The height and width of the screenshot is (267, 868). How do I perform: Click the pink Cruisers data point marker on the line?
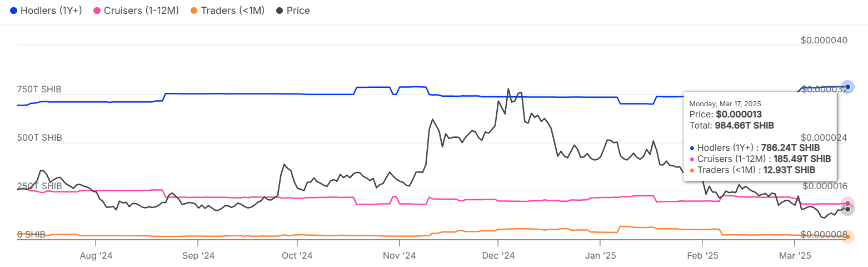coord(847,204)
